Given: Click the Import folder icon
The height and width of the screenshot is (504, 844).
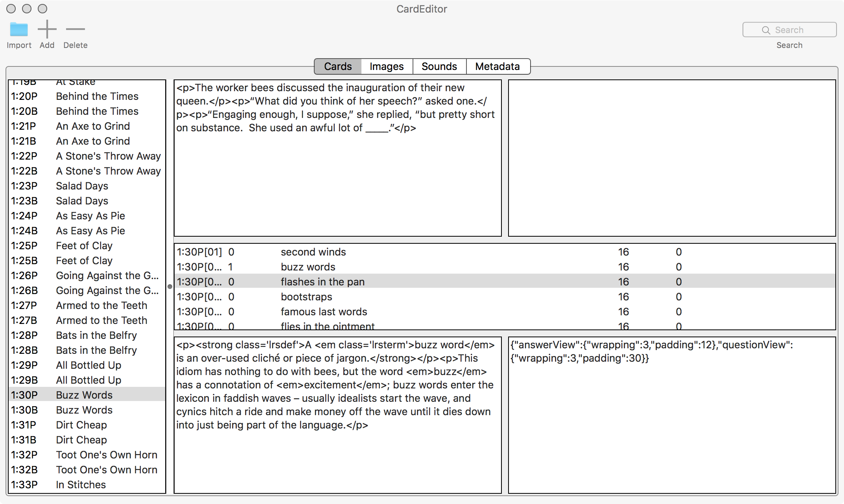Looking at the screenshot, I should click(19, 29).
